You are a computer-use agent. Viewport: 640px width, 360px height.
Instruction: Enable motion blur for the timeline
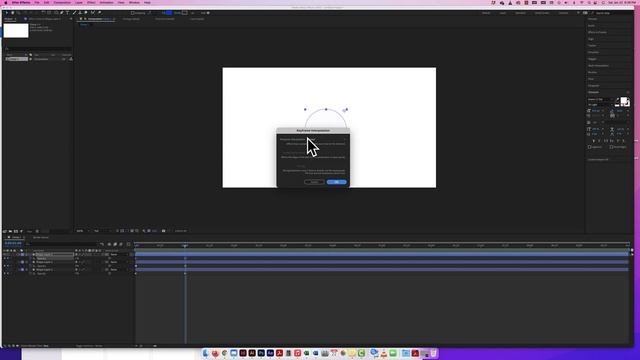click(x=121, y=244)
